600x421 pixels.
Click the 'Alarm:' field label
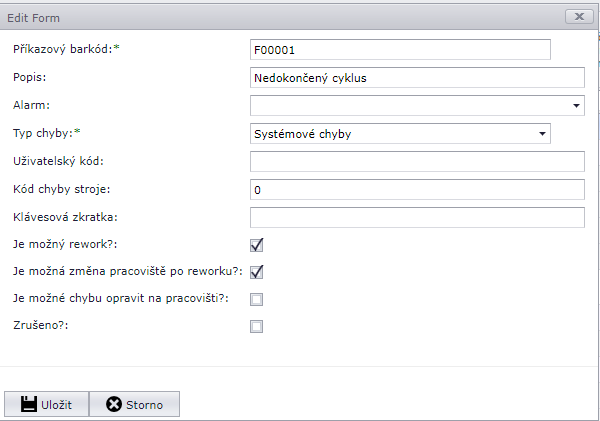[31, 104]
